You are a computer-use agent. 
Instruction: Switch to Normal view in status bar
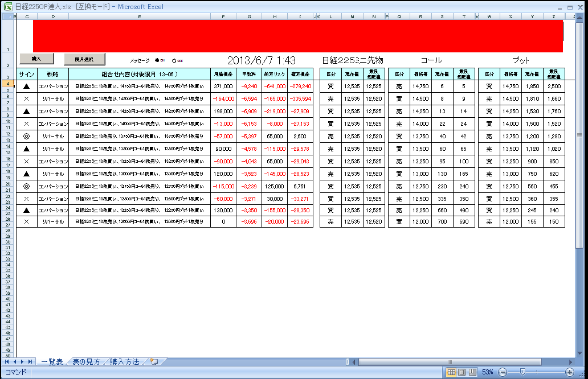pos(451,372)
